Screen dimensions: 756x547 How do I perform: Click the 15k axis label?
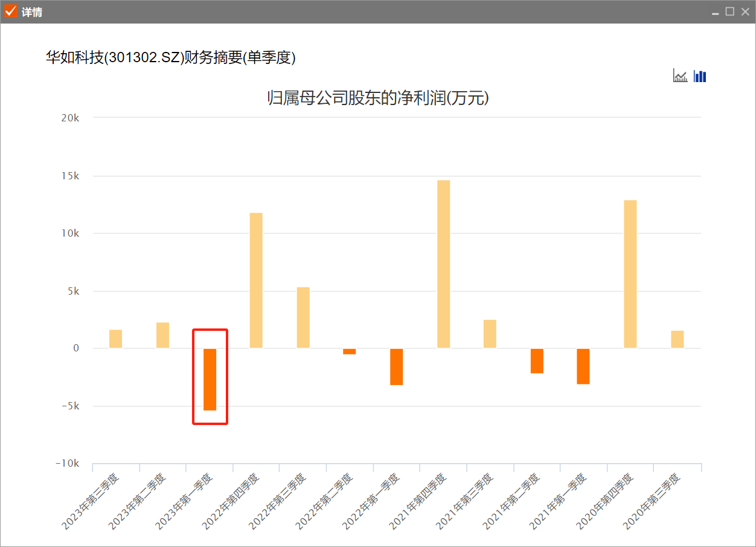(71, 176)
